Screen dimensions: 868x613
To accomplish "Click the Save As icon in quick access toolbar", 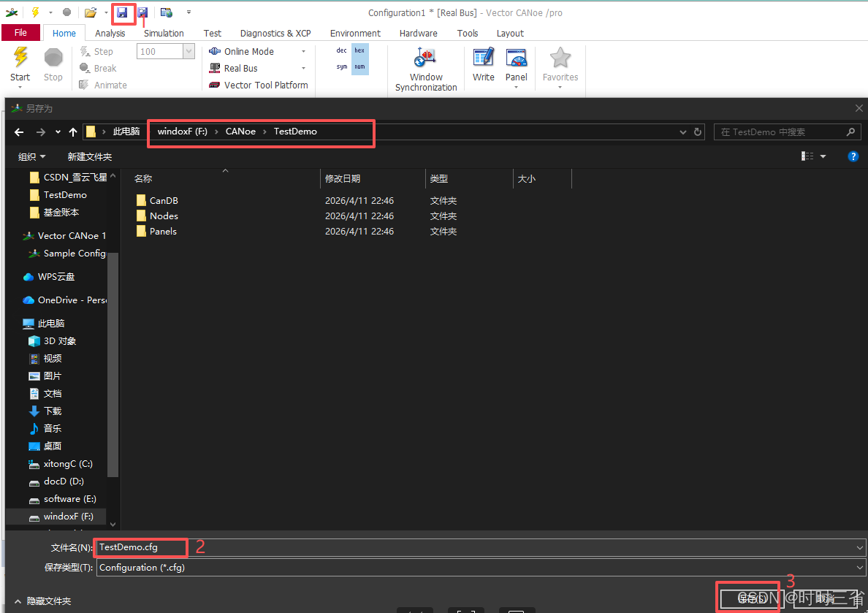I will pyautogui.click(x=142, y=12).
